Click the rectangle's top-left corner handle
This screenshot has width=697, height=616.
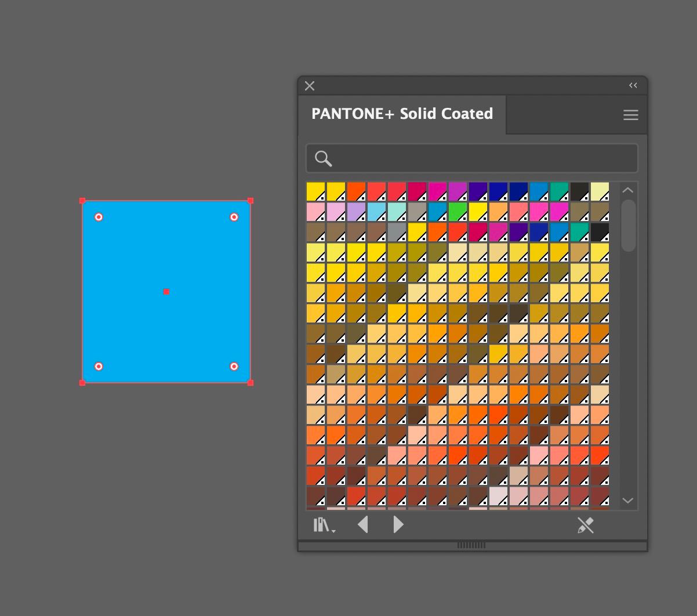pos(82,201)
